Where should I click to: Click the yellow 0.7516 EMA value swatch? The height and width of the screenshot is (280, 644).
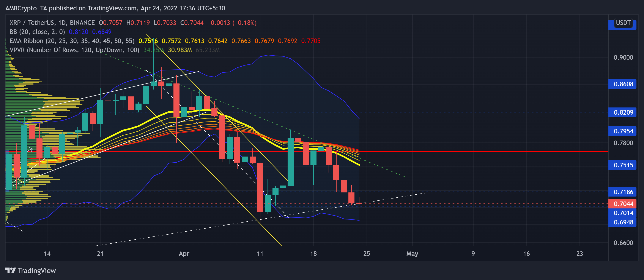point(148,41)
